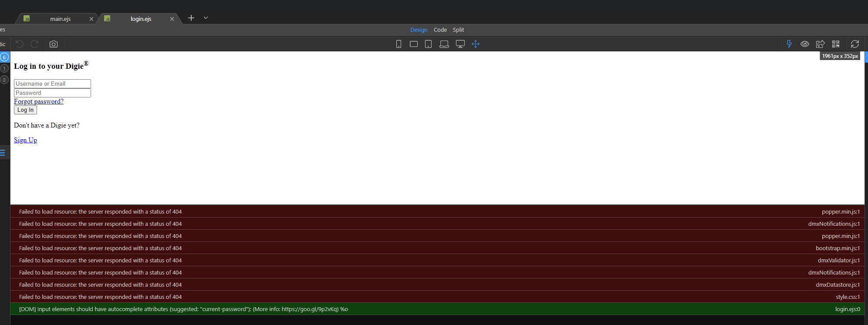868x325 pixels.
Task: Open the QR code preview icon
Action: pos(836,44)
